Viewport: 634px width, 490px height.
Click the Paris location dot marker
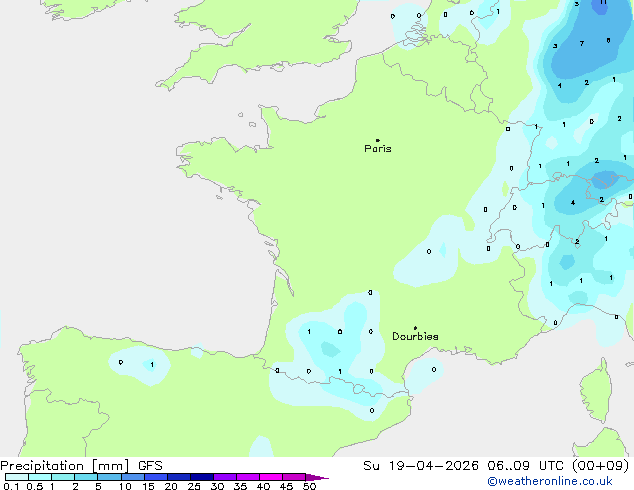point(378,140)
